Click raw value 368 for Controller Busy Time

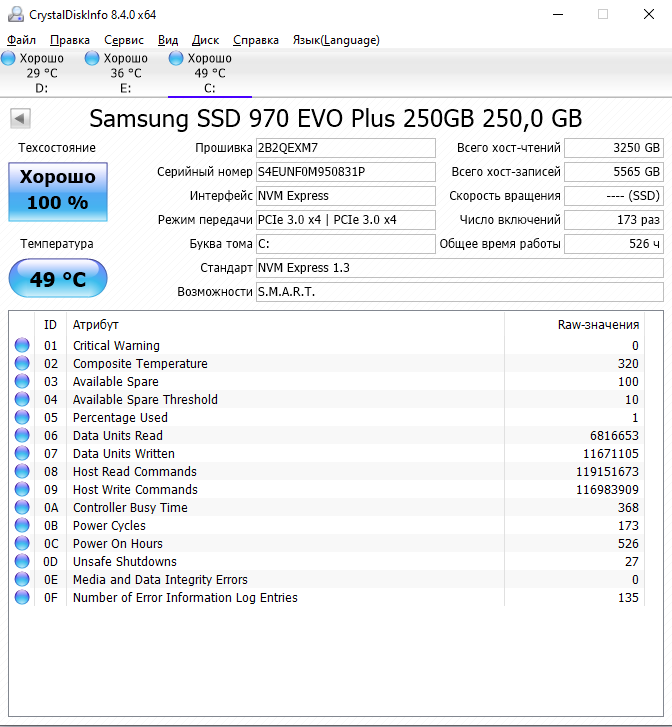628,508
